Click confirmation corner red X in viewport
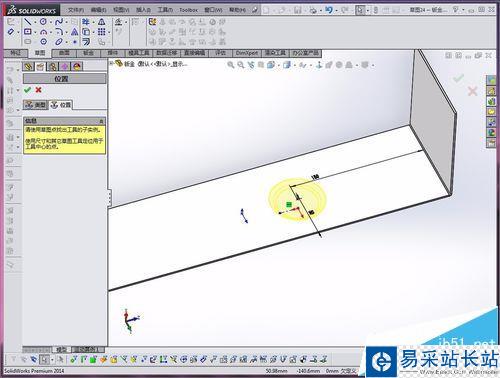 472,91
